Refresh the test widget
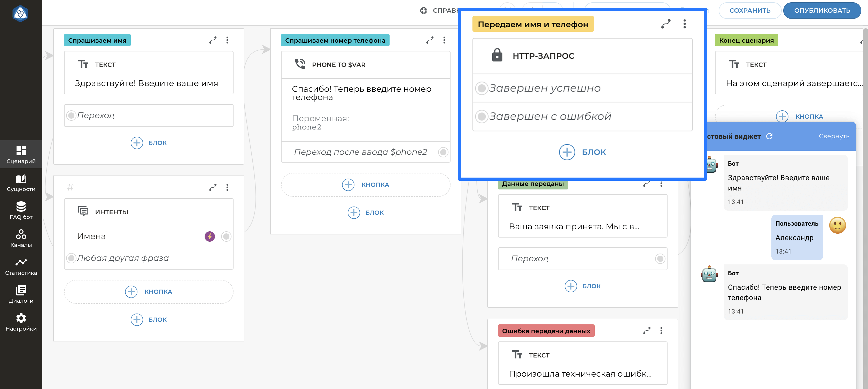Image resolution: width=868 pixels, height=389 pixels. (x=769, y=136)
